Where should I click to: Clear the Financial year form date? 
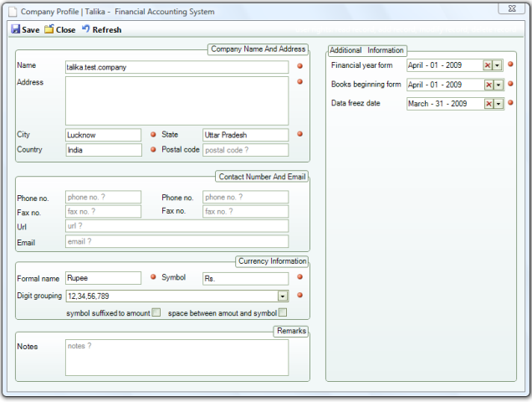(488, 65)
